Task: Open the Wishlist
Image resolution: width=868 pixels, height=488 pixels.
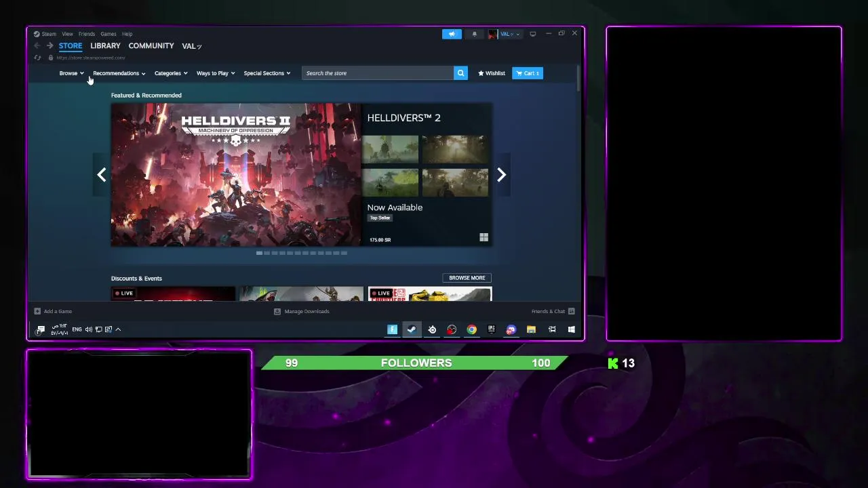Action: pos(492,73)
